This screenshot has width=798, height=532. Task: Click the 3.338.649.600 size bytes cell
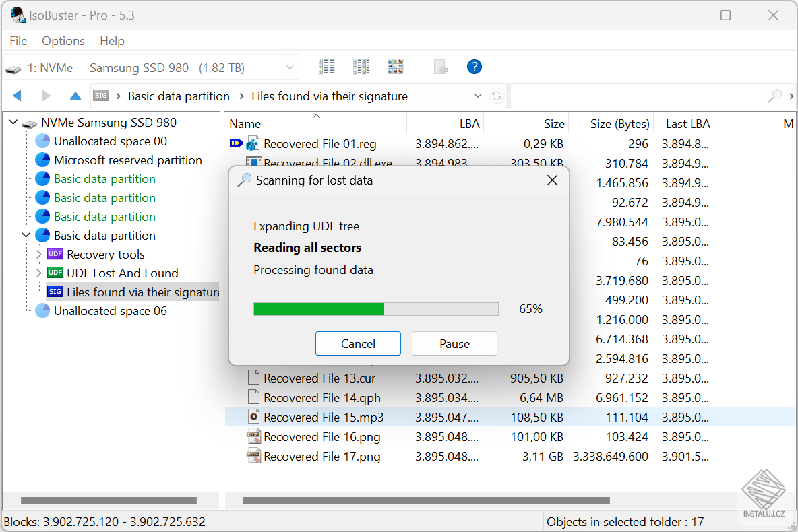click(610, 456)
